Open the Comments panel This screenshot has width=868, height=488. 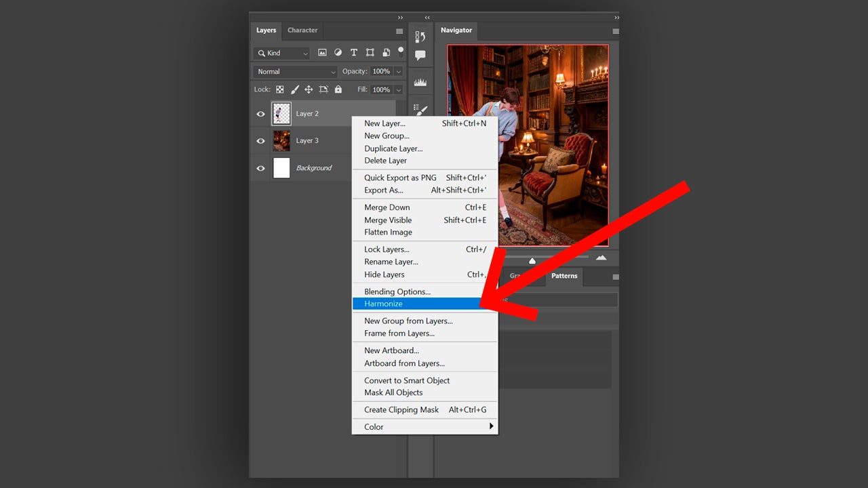coord(419,56)
